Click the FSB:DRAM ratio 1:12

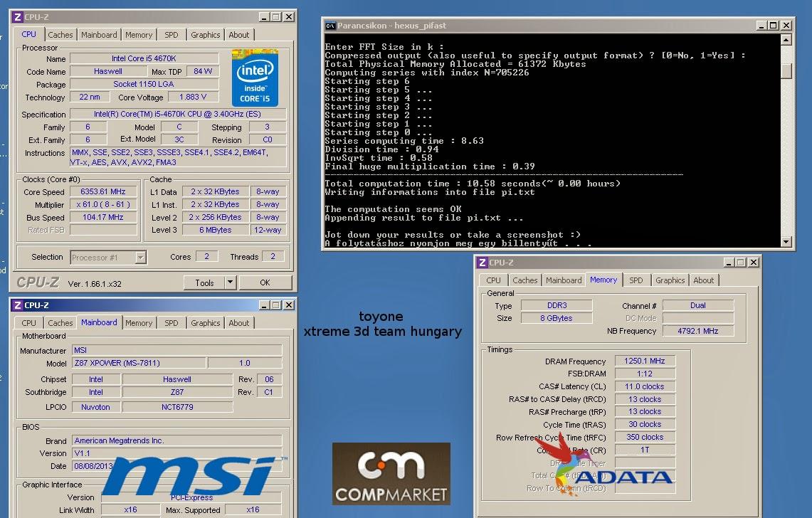(645, 374)
